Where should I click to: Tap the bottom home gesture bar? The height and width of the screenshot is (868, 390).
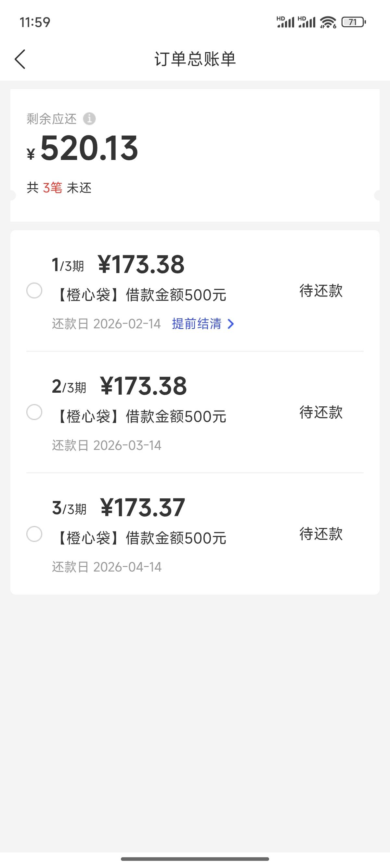tap(195, 859)
